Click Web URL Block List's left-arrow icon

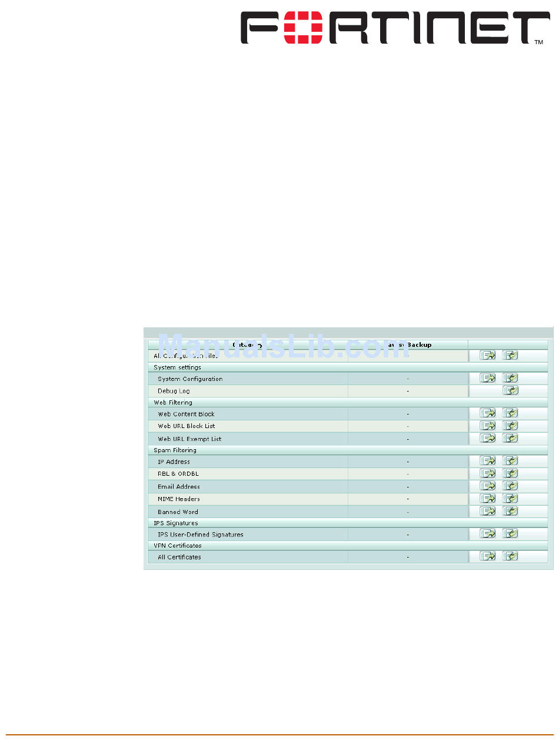pyautogui.click(x=510, y=425)
